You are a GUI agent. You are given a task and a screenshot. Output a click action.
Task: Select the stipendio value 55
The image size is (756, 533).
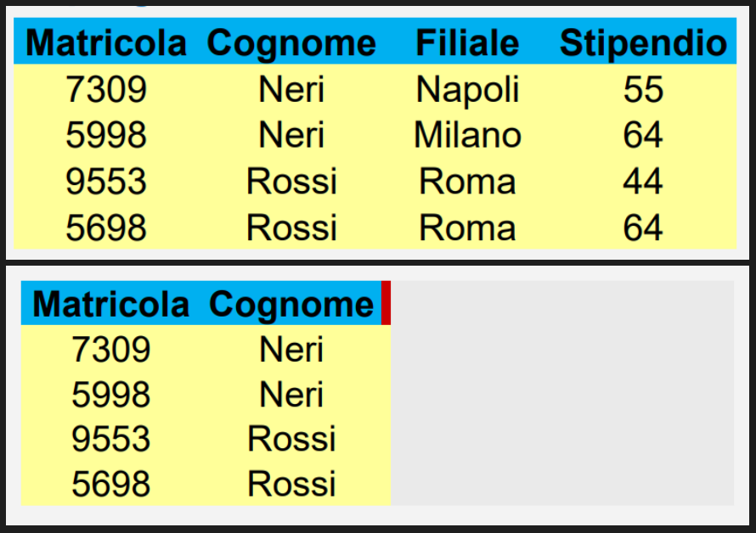tap(643, 89)
